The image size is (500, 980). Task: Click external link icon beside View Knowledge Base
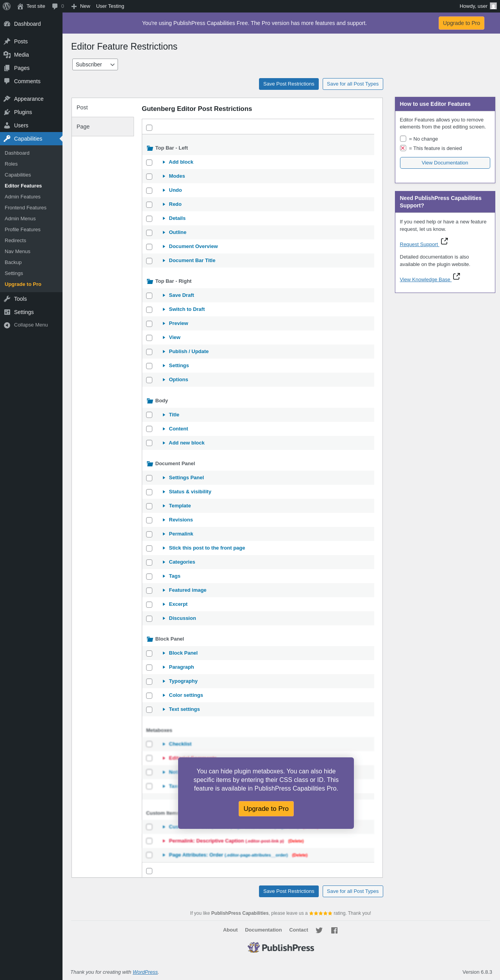coord(456,277)
